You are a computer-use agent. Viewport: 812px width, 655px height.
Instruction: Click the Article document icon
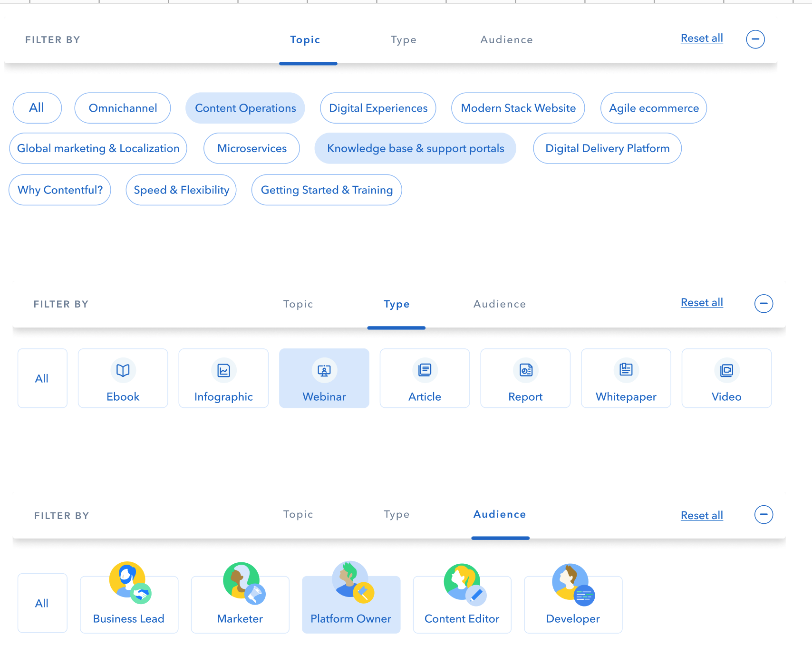[425, 370]
